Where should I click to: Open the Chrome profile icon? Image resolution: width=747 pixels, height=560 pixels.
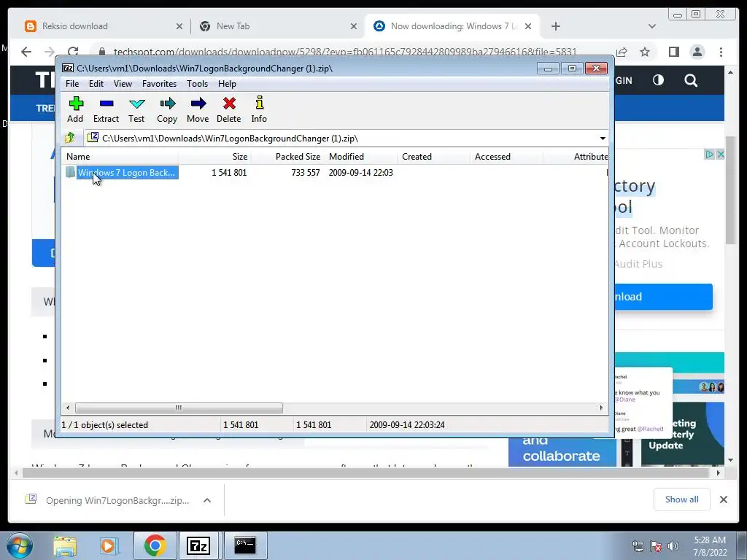[x=697, y=52]
